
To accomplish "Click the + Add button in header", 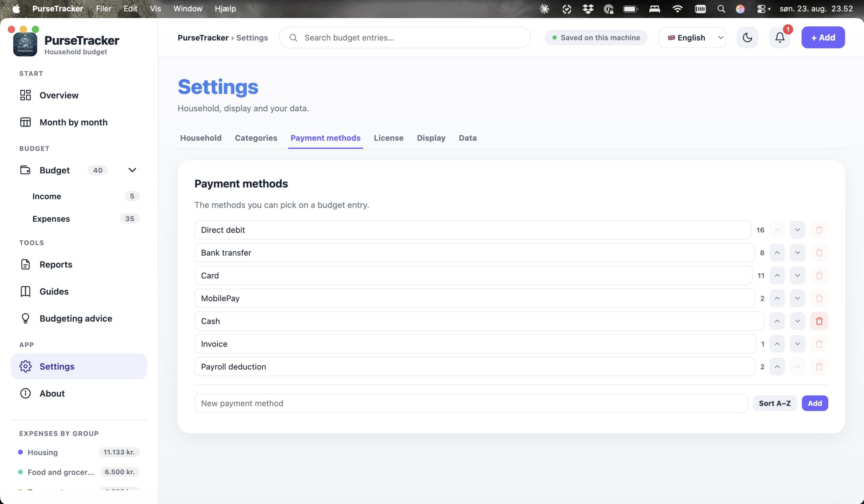I will (823, 37).
